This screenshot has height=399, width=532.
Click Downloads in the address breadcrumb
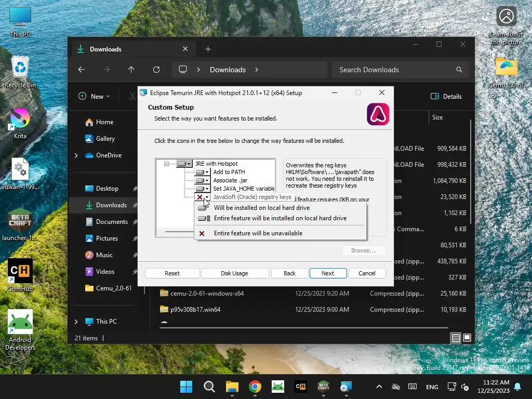coord(228,70)
